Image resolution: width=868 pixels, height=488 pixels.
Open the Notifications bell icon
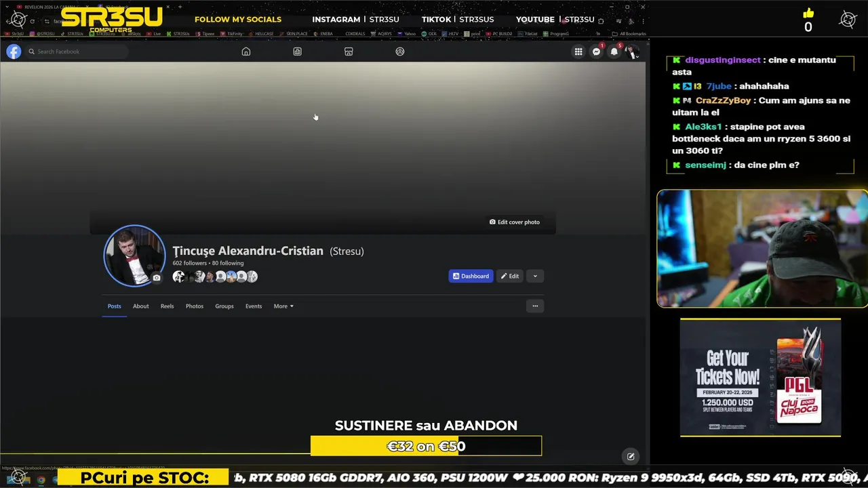pos(614,52)
